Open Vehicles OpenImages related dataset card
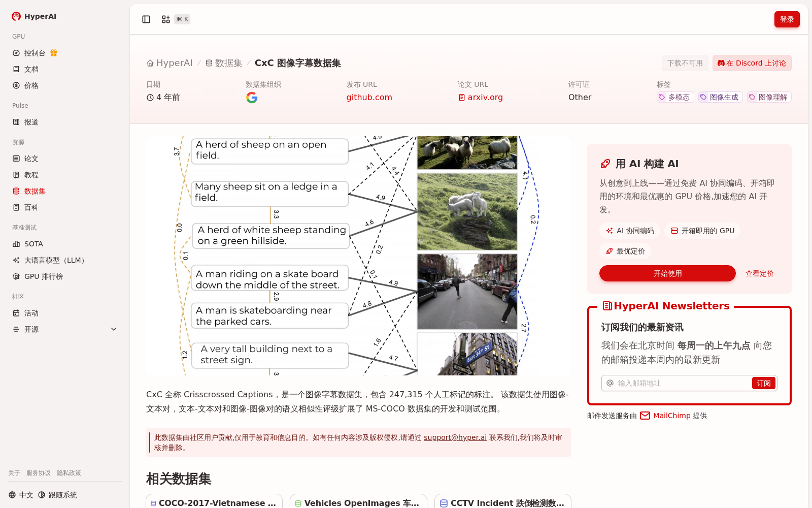This screenshot has height=508, width=812. point(358,501)
